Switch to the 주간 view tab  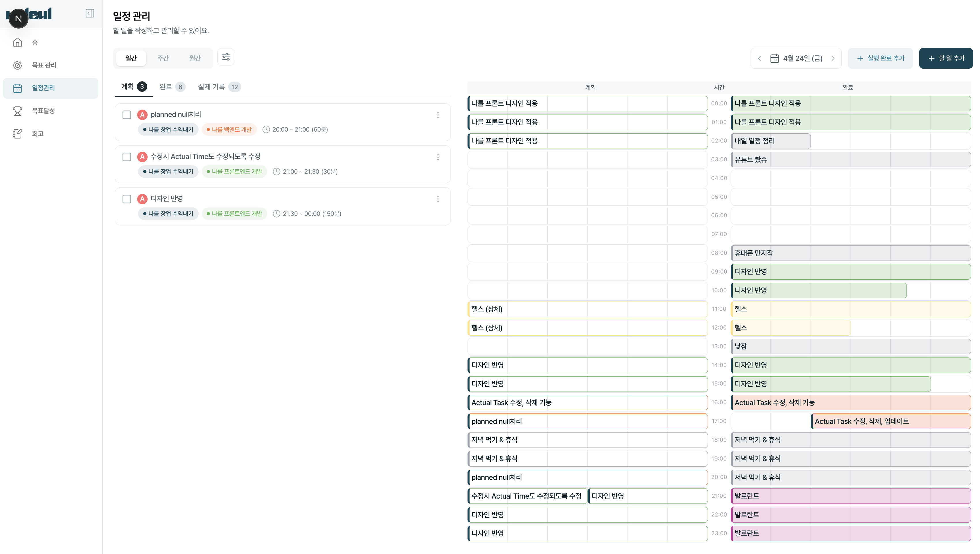click(x=163, y=58)
